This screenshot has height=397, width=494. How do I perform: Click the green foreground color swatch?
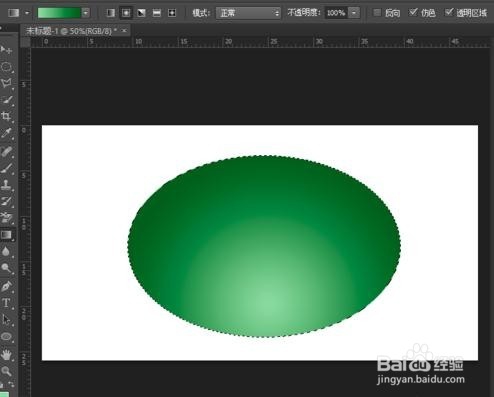[x=4, y=394]
